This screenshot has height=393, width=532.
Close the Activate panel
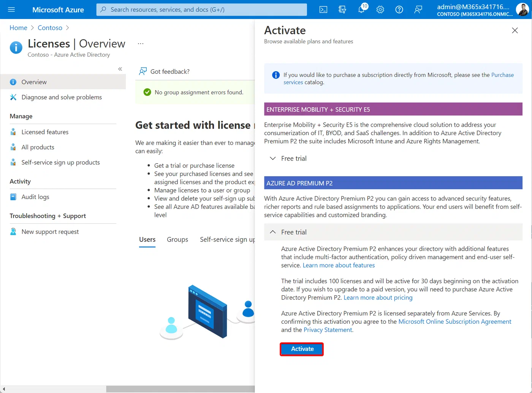[x=515, y=30]
